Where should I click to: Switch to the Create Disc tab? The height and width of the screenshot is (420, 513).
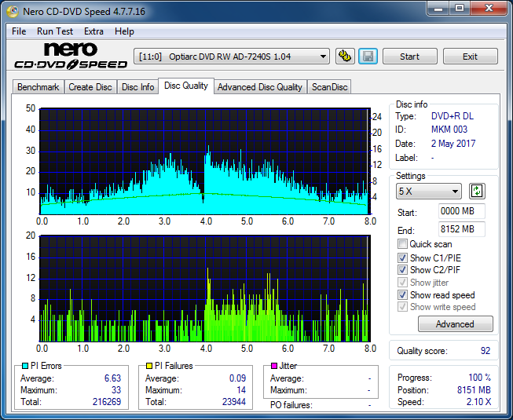[x=90, y=87]
